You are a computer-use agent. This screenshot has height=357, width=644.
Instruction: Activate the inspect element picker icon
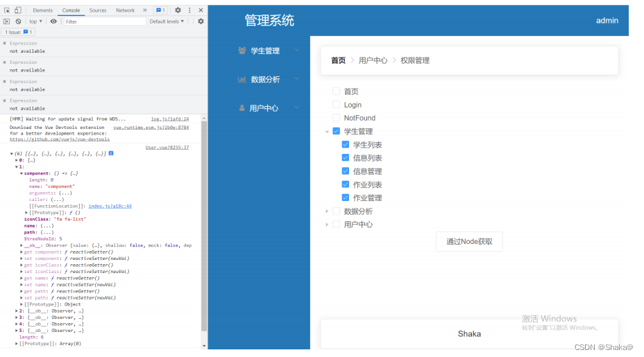tap(7, 10)
